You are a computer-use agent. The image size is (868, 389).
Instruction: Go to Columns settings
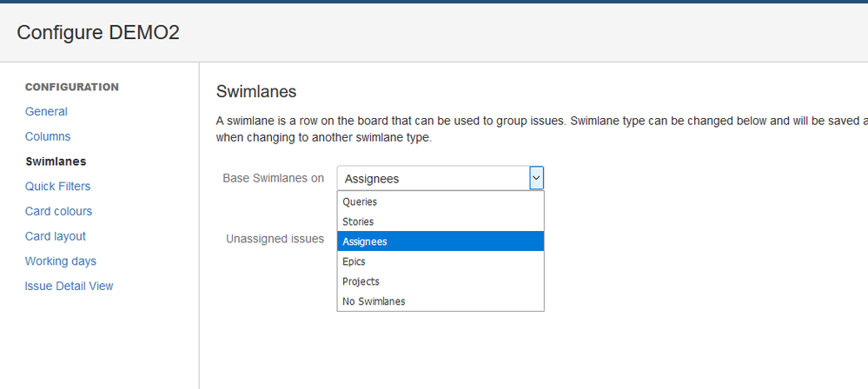tap(48, 136)
